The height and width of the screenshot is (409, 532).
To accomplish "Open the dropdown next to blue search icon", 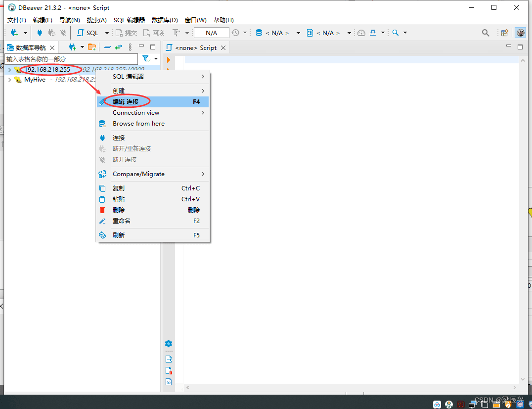I will 405,33.
